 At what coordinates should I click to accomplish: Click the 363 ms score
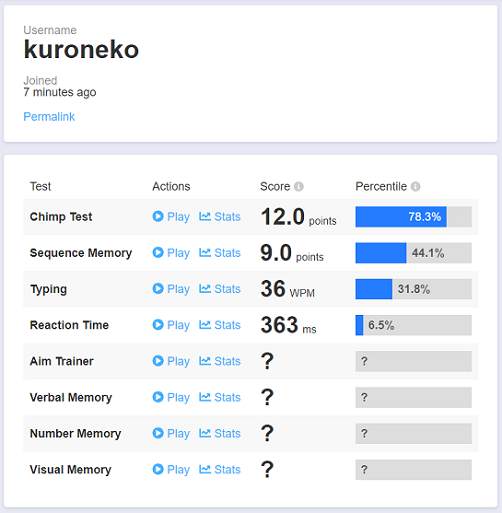[288, 325]
